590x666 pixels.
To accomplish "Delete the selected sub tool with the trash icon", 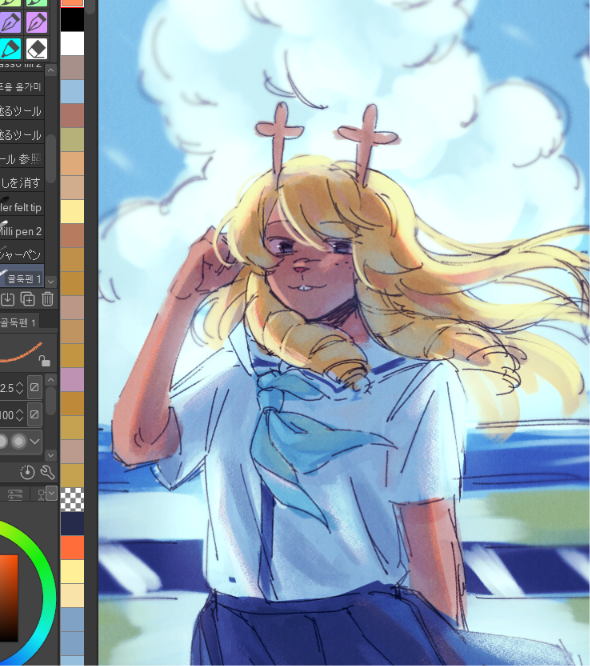I will 48,299.
